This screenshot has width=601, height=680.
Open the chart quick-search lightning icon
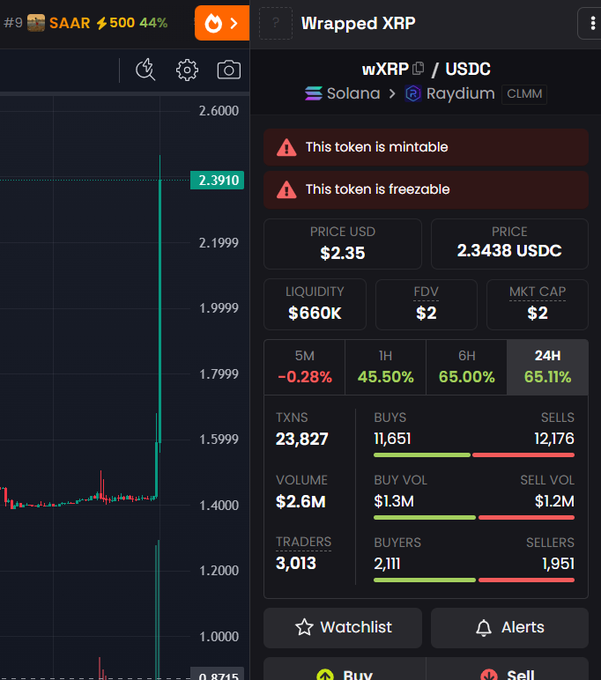(x=145, y=70)
